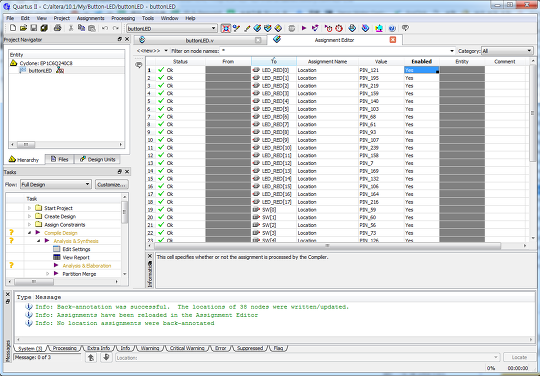
Task: Select the buttonLED entity in Project Navigator
Action: (x=40, y=71)
